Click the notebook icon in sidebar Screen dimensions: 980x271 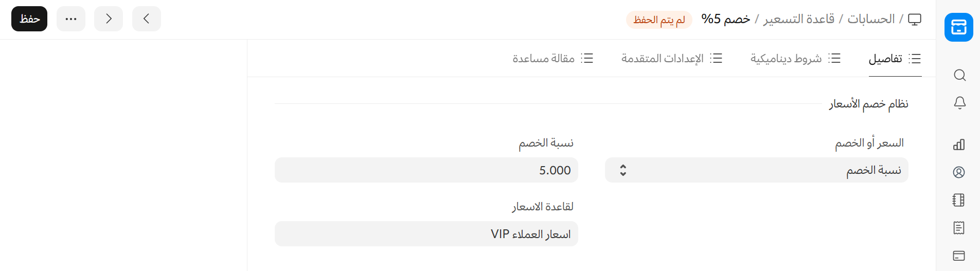coord(959,200)
